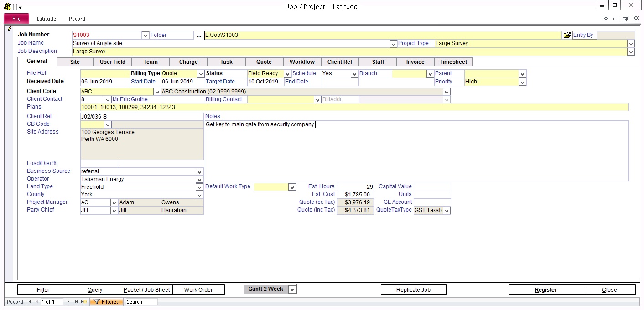Open the Workflow tab
Screen dimensions: 644x310
(302, 62)
